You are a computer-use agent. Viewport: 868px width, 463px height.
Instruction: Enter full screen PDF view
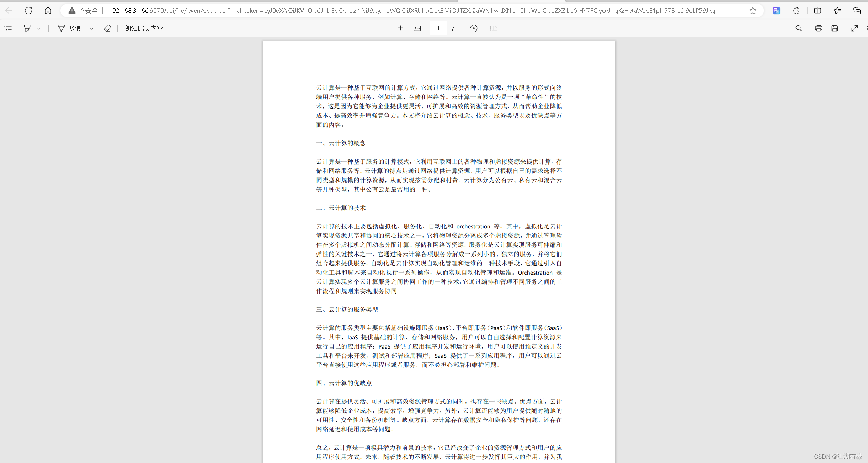(x=854, y=28)
